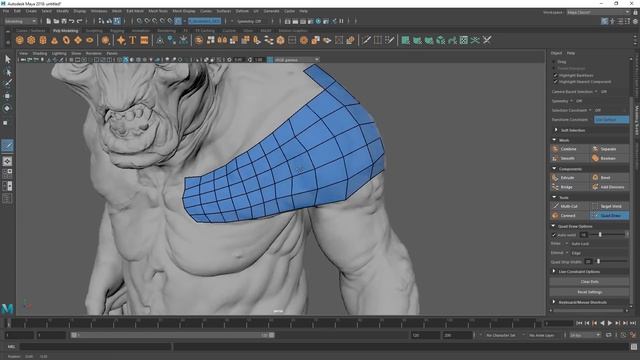Open the File menu
Viewport: 640px width, 360px height.
[6, 11]
